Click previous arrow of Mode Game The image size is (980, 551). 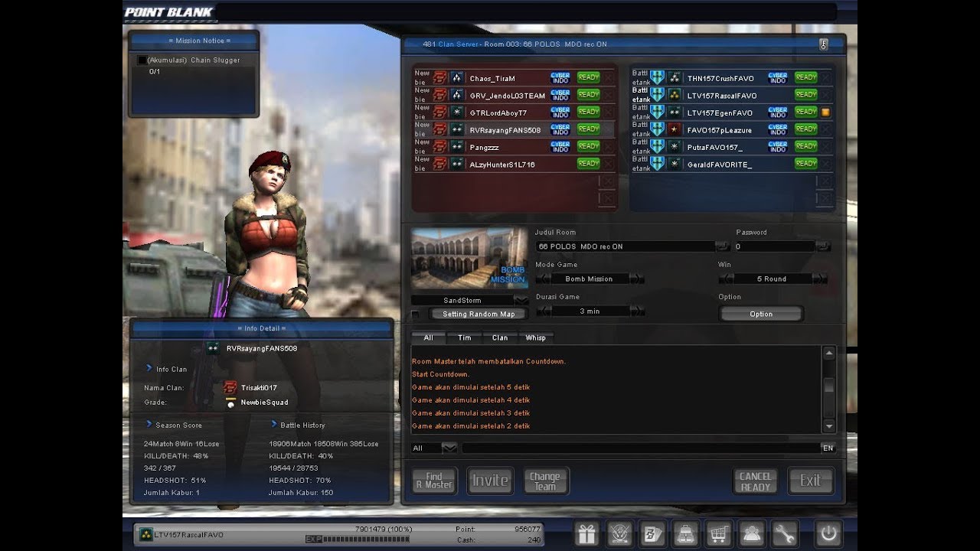(x=542, y=279)
